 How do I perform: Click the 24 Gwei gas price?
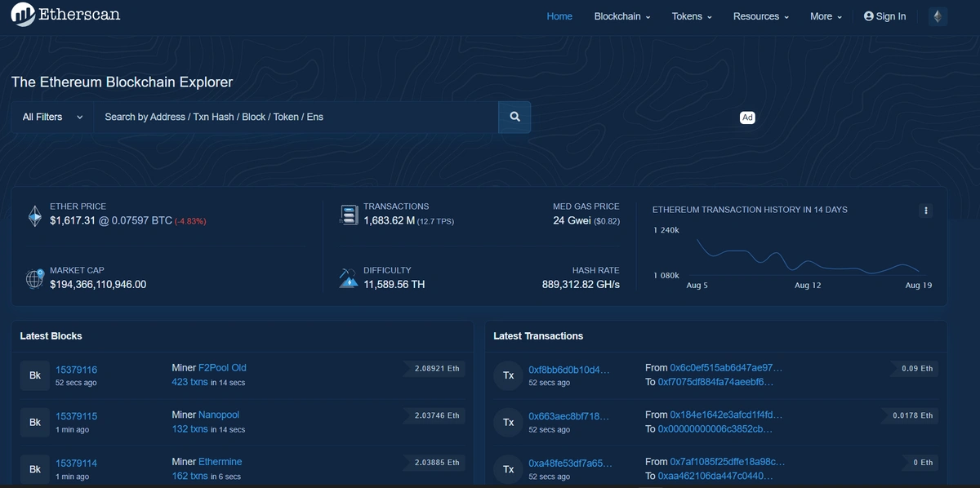point(572,221)
